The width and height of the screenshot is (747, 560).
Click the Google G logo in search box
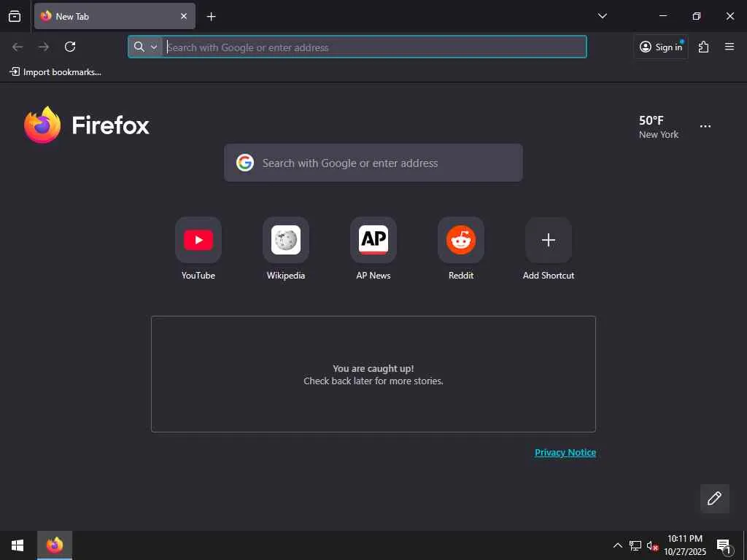point(245,163)
